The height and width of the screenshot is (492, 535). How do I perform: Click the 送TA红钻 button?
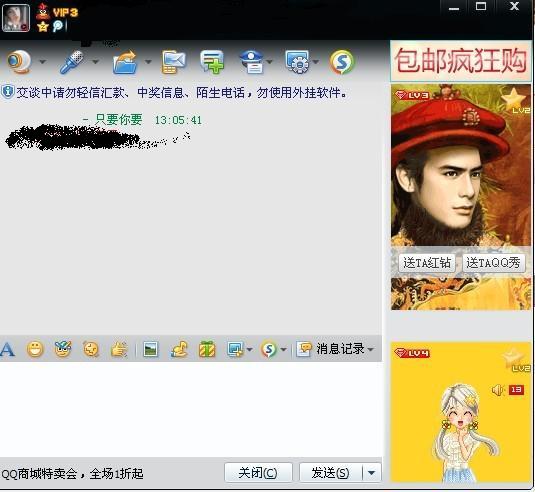tap(426, 263)
